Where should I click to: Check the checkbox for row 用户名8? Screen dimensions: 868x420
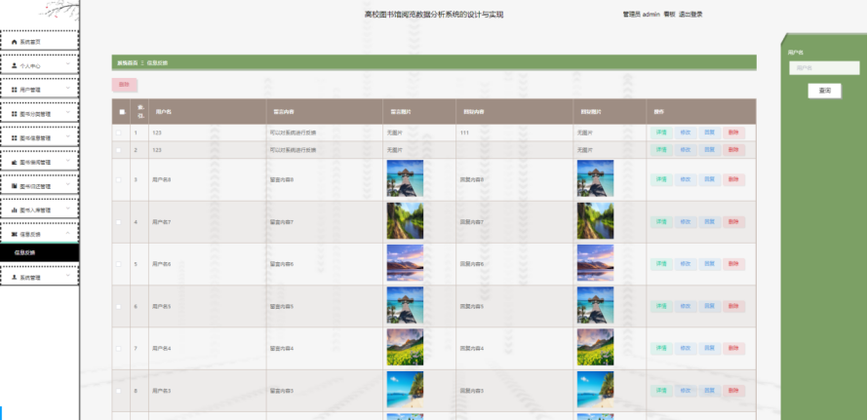[118, 180]
